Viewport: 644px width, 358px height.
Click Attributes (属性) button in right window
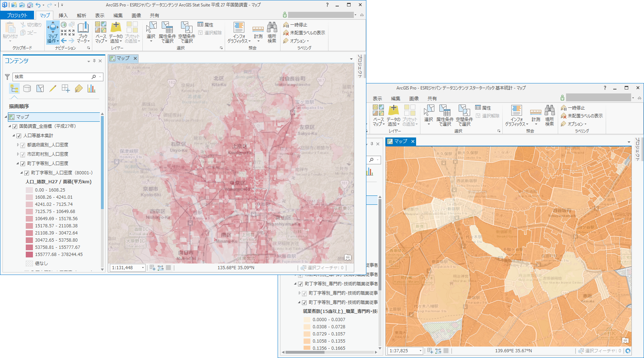point(483,108)
